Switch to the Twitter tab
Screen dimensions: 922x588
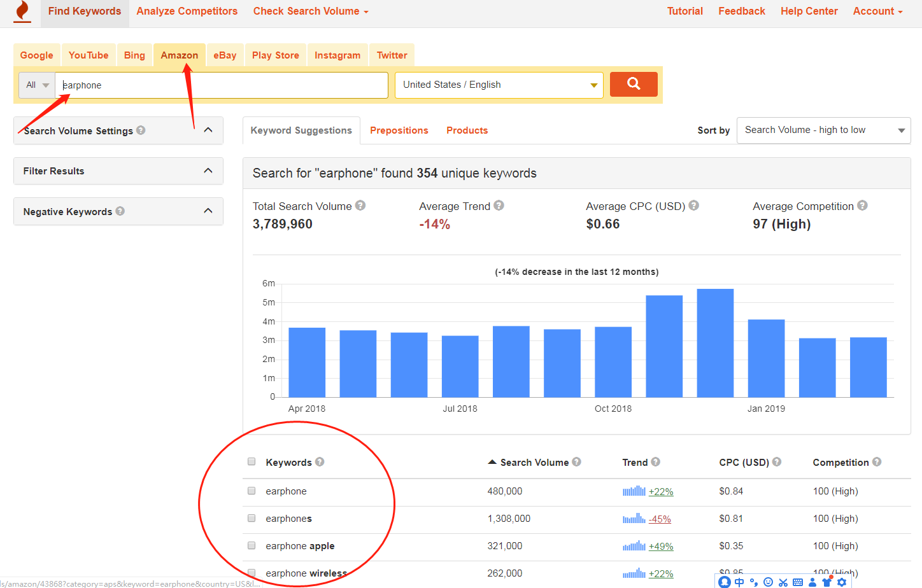click(392, 55)
